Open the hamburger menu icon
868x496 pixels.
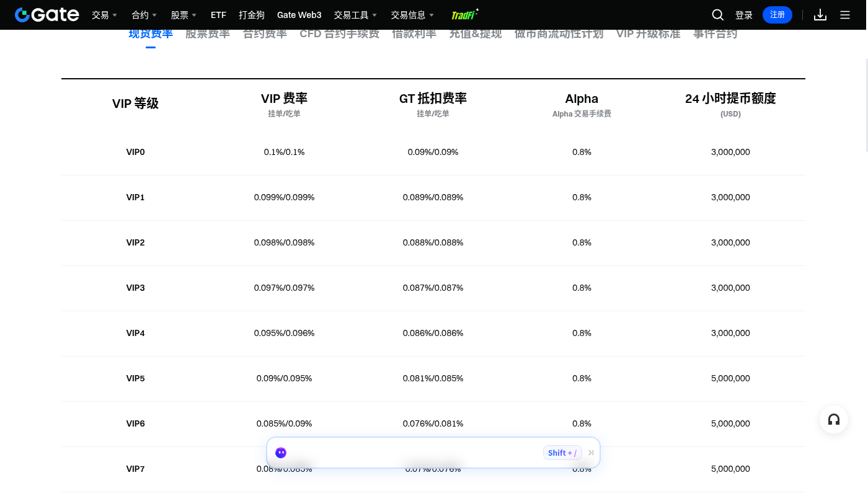845,15
